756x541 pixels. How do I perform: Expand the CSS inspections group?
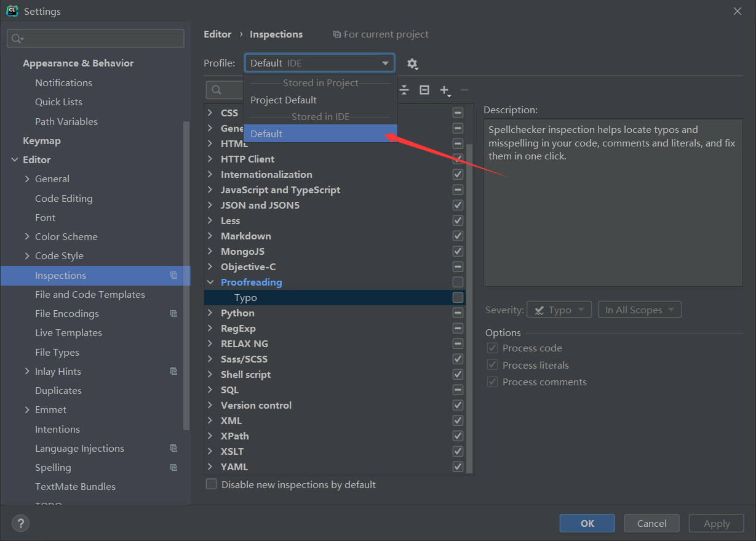210,113
